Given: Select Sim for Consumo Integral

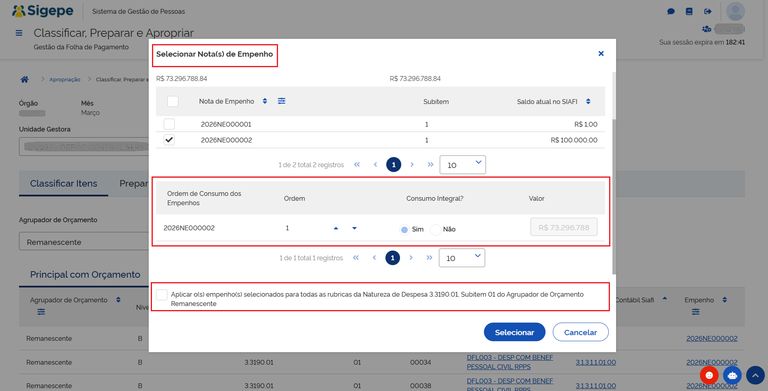Looking at the screenshot, I should pyautogui.click(x=405, y=229).
